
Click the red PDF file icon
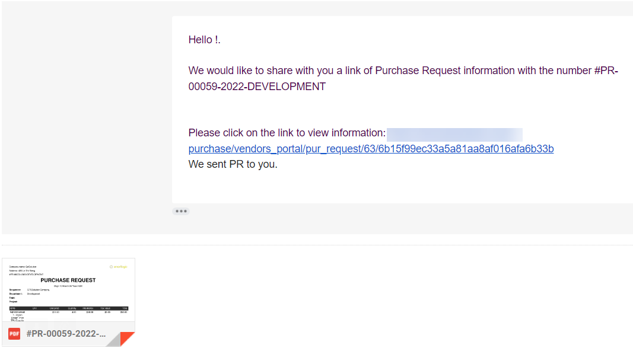(14, 334)
